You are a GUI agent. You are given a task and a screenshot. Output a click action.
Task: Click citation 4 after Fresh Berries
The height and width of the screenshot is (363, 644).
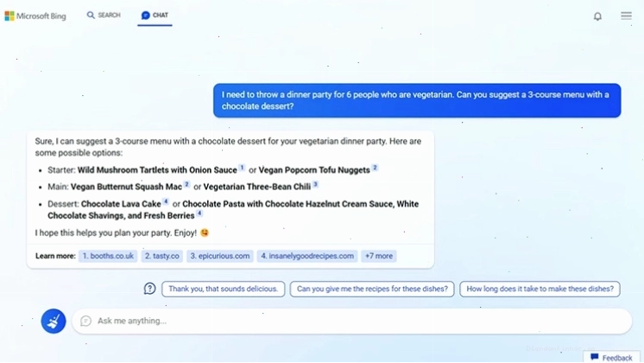(199, 213)
